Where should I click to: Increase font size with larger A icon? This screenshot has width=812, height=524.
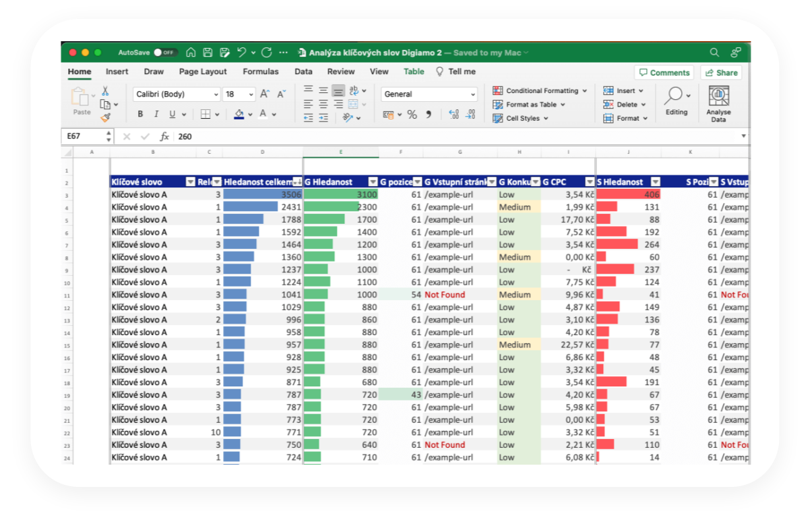265,94
